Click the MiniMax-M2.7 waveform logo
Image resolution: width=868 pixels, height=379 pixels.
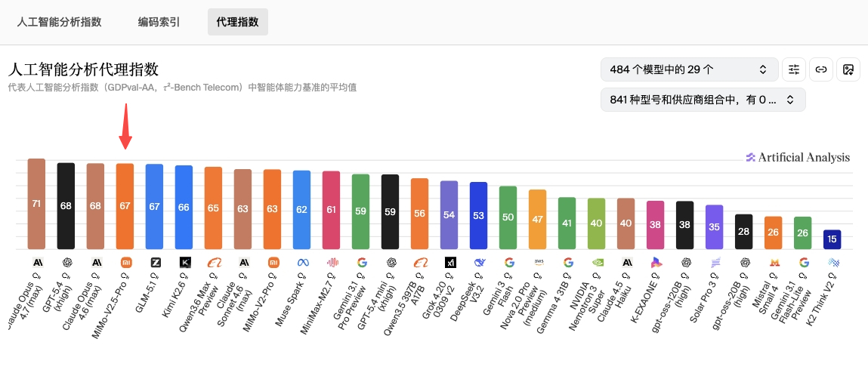point(332,262)
